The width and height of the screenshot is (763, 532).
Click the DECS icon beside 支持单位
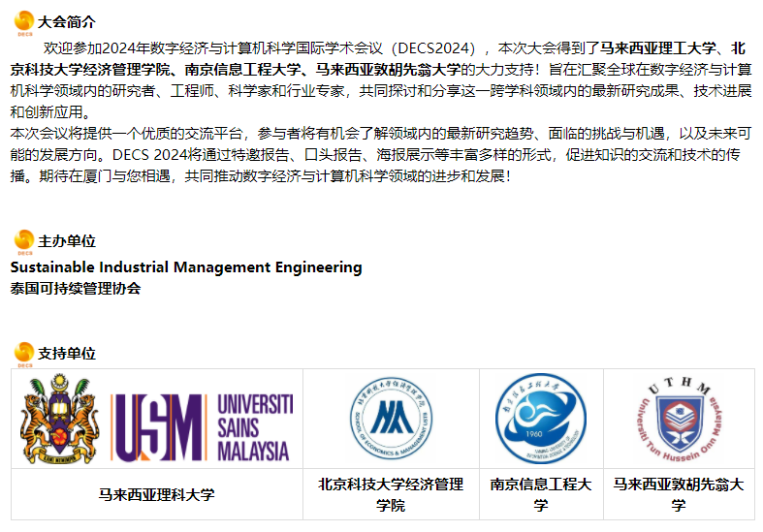click(x=24, y=355)
